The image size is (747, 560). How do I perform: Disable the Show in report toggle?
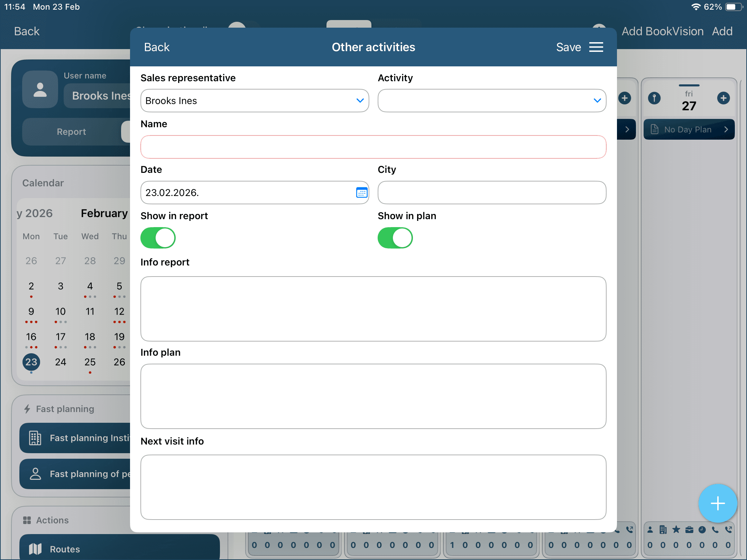[x=158, y=238]
